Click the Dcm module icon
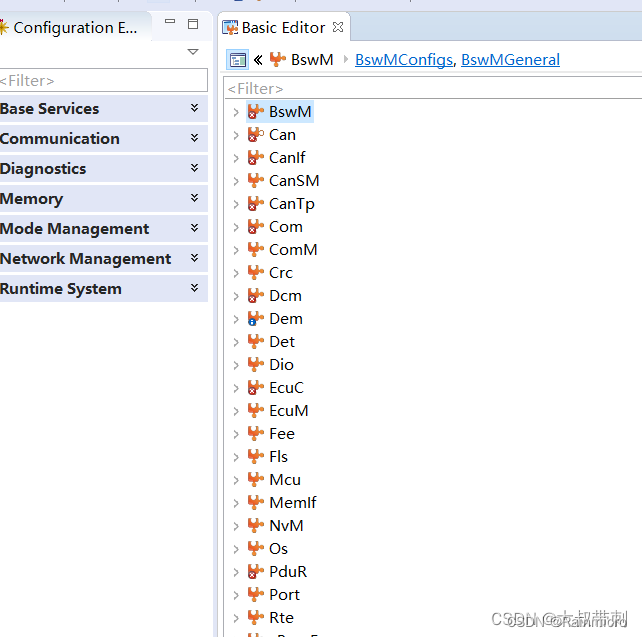Screen dimensions: 642x637 click(256, 295)
